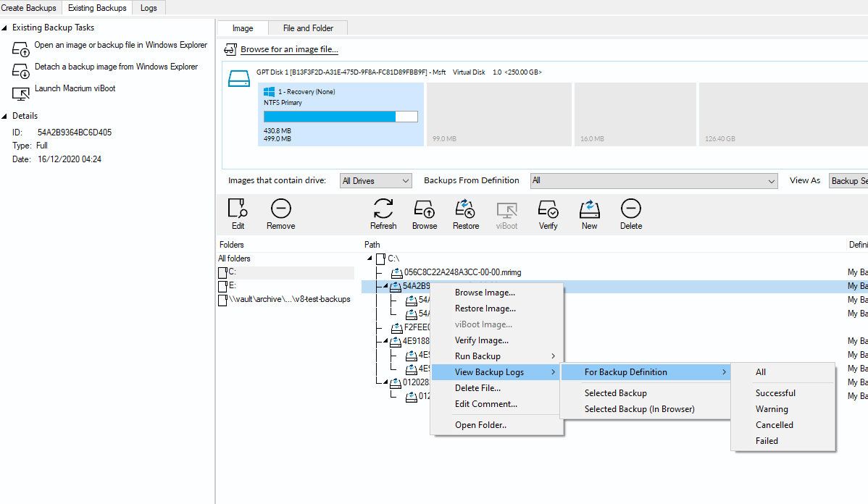Viewport: 868px width, 504px height.
Task: Open the Backups From Definition dropdown
Action: [654, 181]
